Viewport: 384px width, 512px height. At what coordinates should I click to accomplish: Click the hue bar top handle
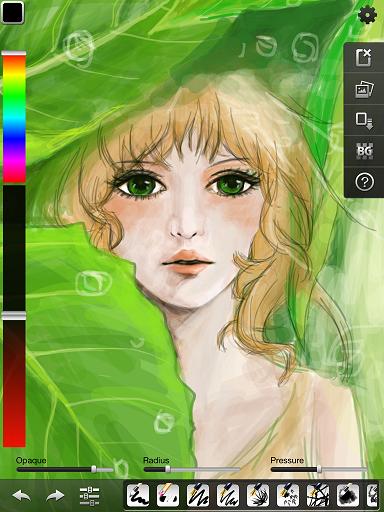(14, 53)
